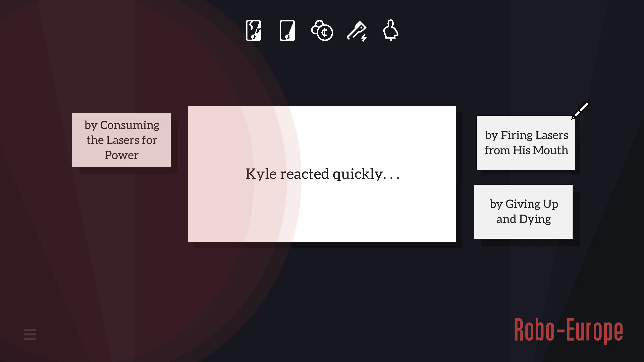Click the leftmost icon of the status strip
The height and width of the screenshot is (362, 644).
coord(253,31)
